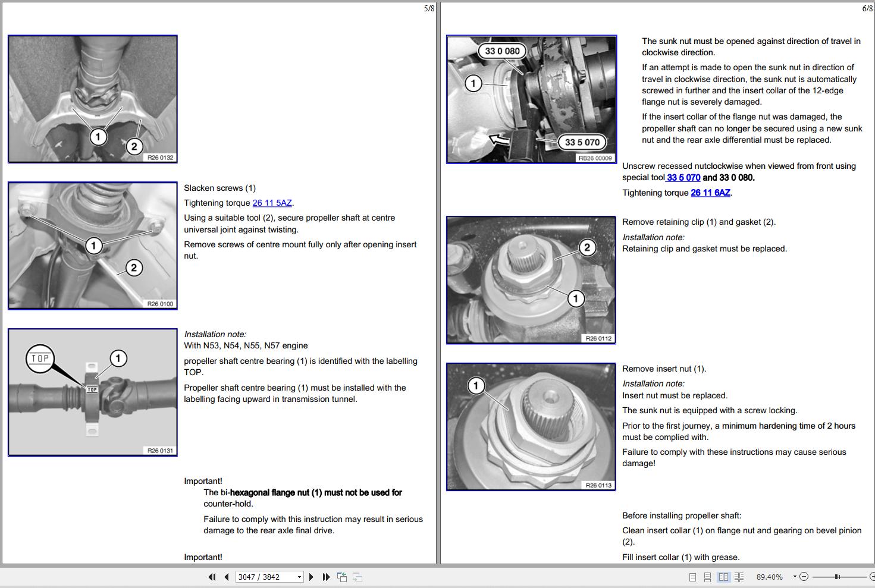This screenshot has height=588, width=875.
Task: Click figure R26 0132 propeller shaft image
Action: pos(93,99)
